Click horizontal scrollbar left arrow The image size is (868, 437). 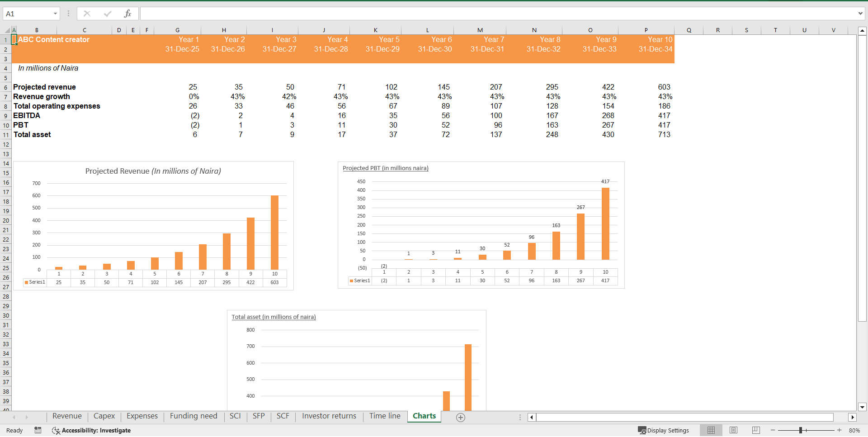click(532, 418)
